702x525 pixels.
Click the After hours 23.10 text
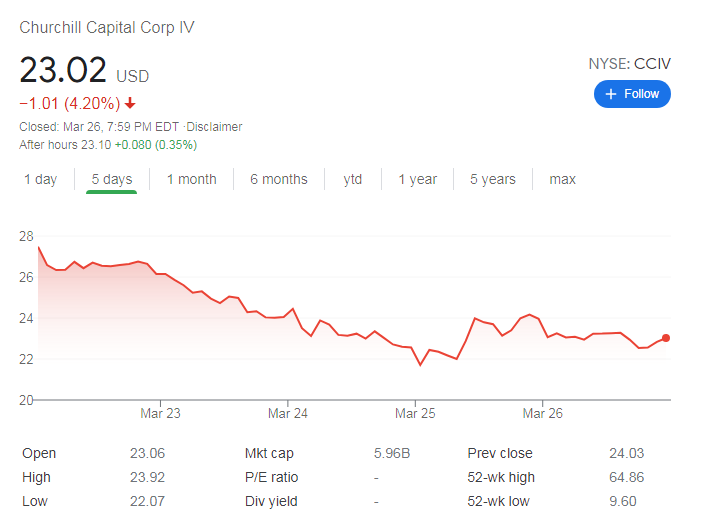click(65, 145)
